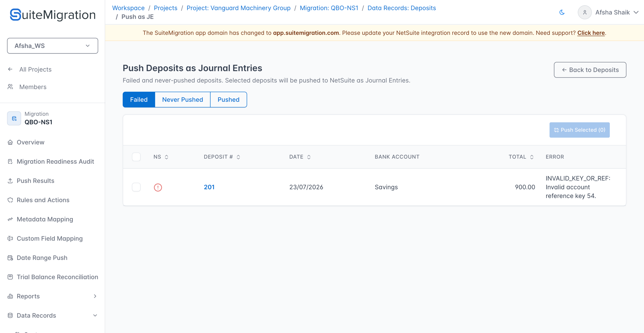Click the Trial Balance Reconciliation icon
Screen dimensions: 644x333
10,277
